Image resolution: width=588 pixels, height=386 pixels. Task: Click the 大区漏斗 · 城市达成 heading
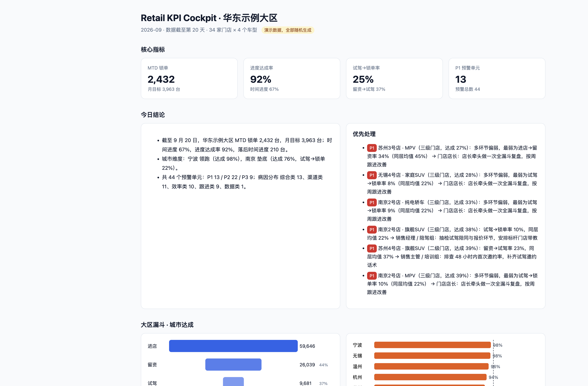click(x=167, y=325)
